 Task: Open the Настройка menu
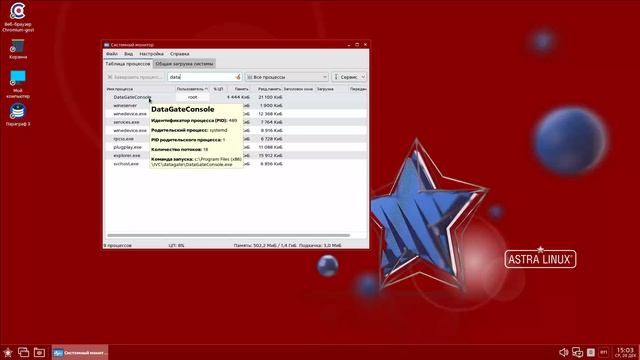click(151, 54)
